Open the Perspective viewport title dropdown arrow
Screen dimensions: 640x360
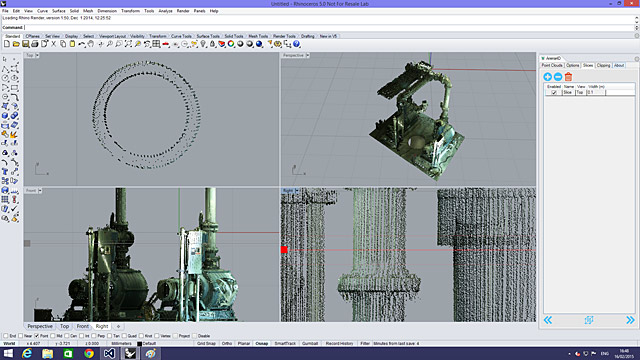307,55
